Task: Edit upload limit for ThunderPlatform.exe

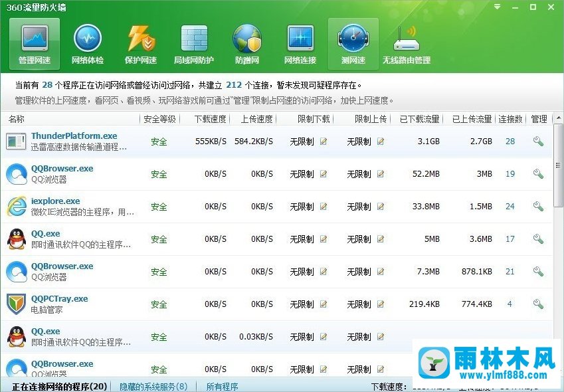Action: (x=381, y=142)
